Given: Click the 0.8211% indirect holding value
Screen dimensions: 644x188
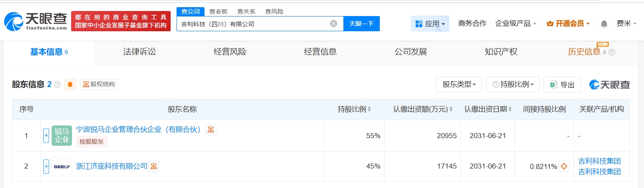Looking at the screenshot, I should point(543,166).
